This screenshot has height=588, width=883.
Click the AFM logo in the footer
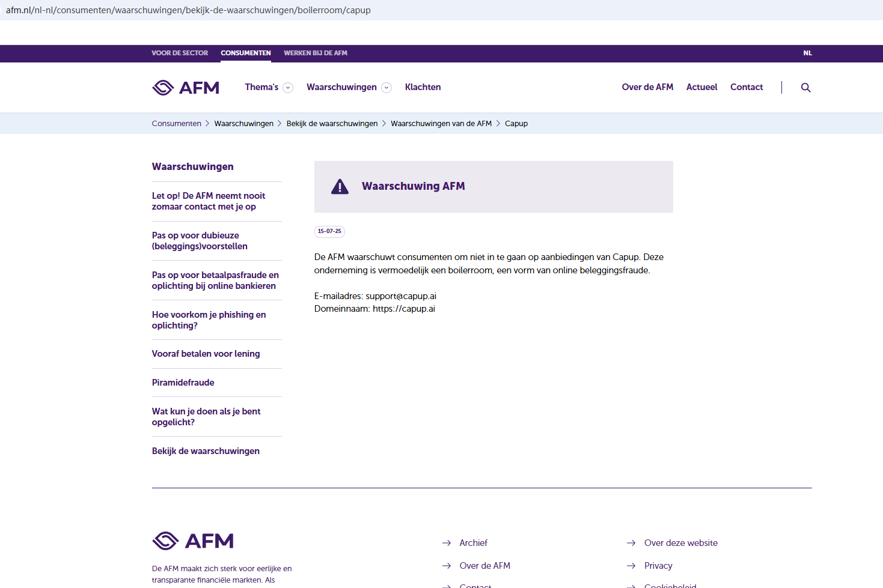point(193,541)
